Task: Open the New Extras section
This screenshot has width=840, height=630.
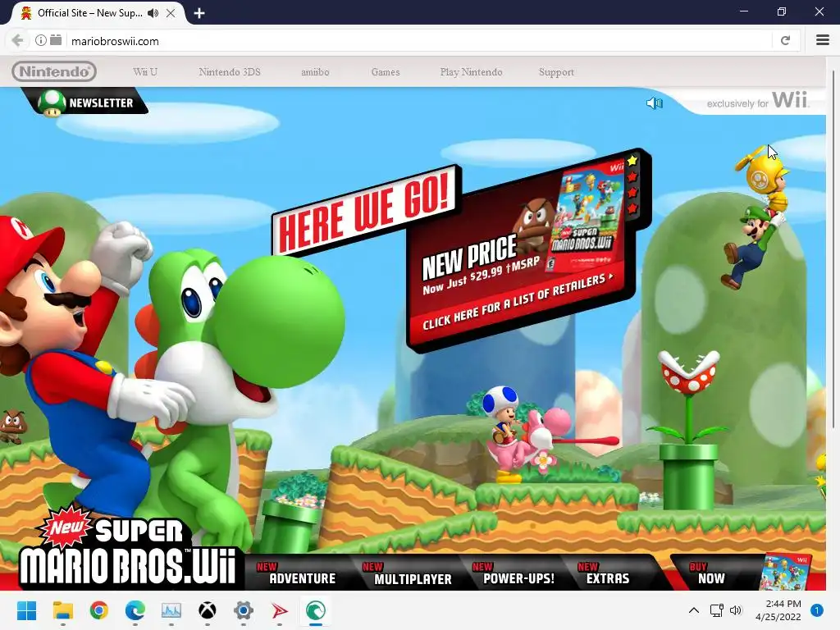Action: (605, 573)
